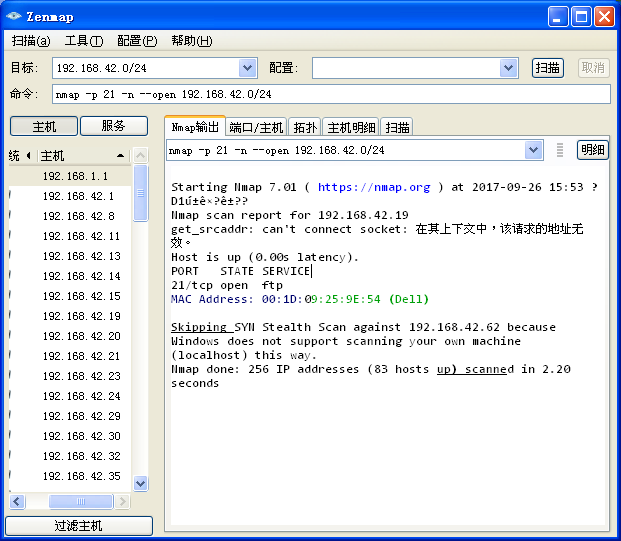Select the 服务 services button
621x541 pixels.
click(x=114, y=126)
